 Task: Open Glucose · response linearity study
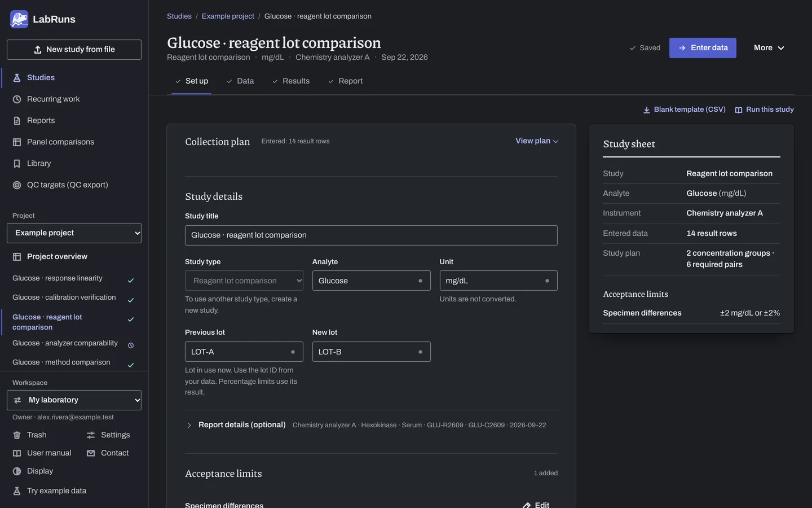coord(73,278)
